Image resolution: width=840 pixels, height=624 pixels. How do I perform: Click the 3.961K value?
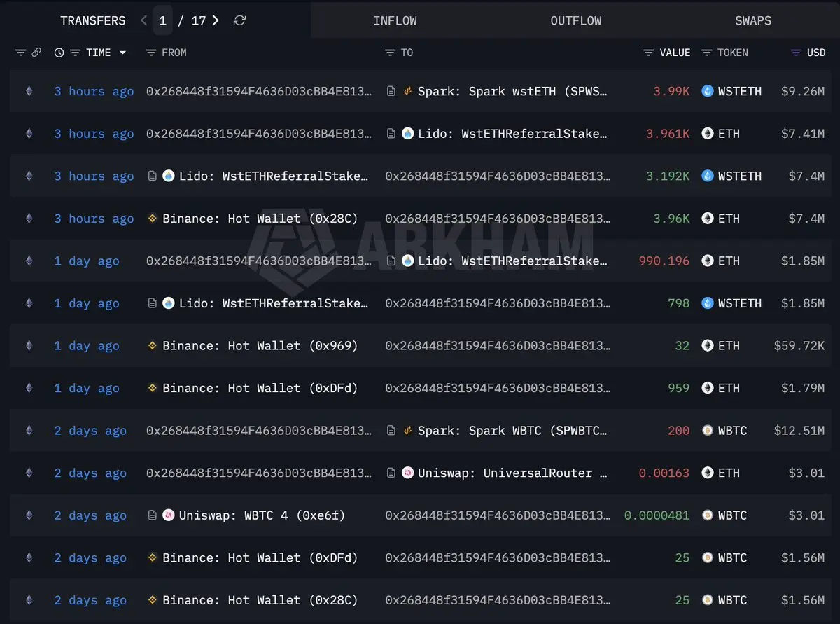coord(668,133)
